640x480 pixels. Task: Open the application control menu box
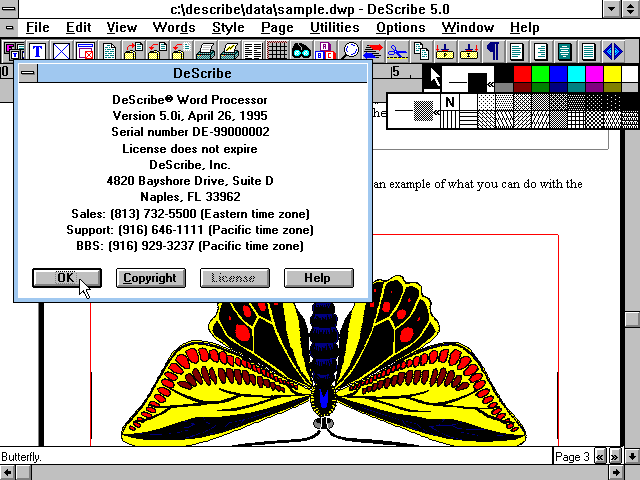pyautogui.click(x=9, y=9)
